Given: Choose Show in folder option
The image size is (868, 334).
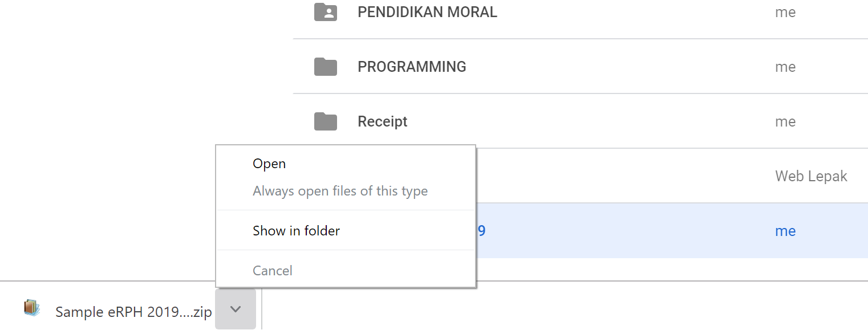Looking at the screenshot, I should (296, 231).
